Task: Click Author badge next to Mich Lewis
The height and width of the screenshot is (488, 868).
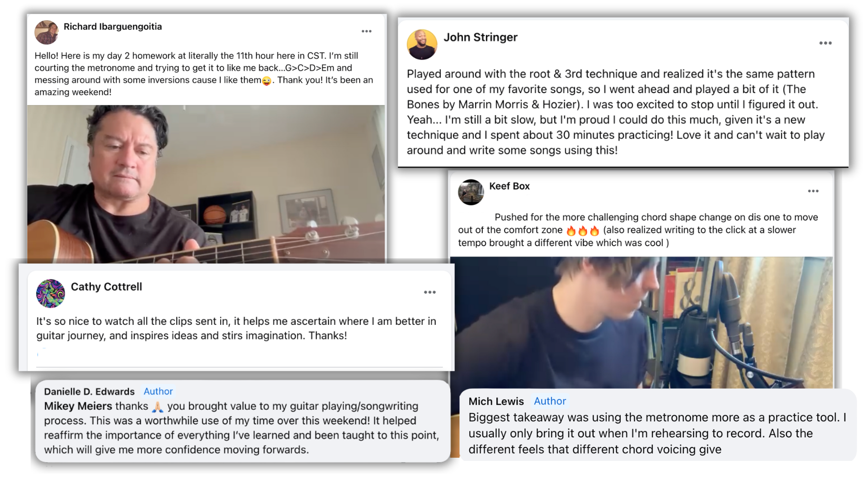Action: (x=550, y=401)
